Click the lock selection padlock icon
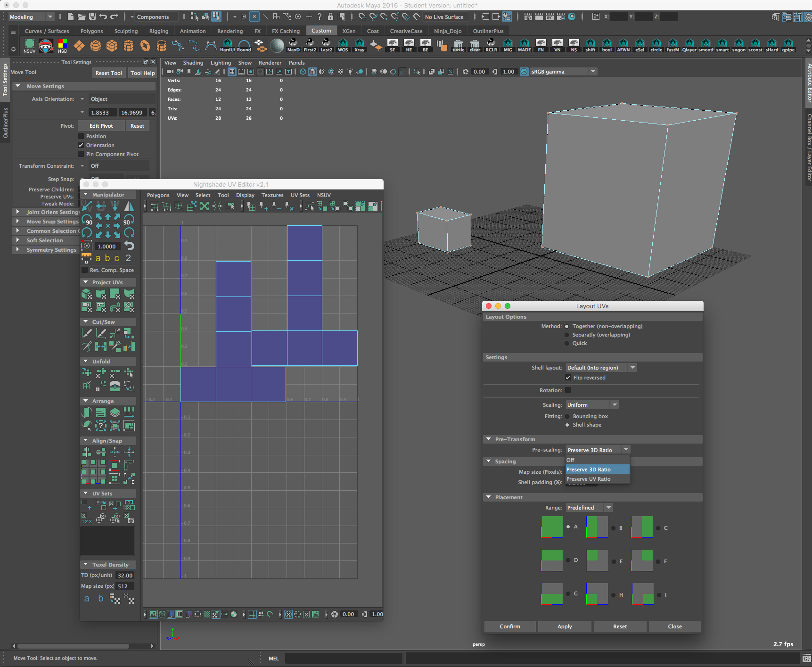This screenshot has height=667, width=812. [x=330, y=17]
